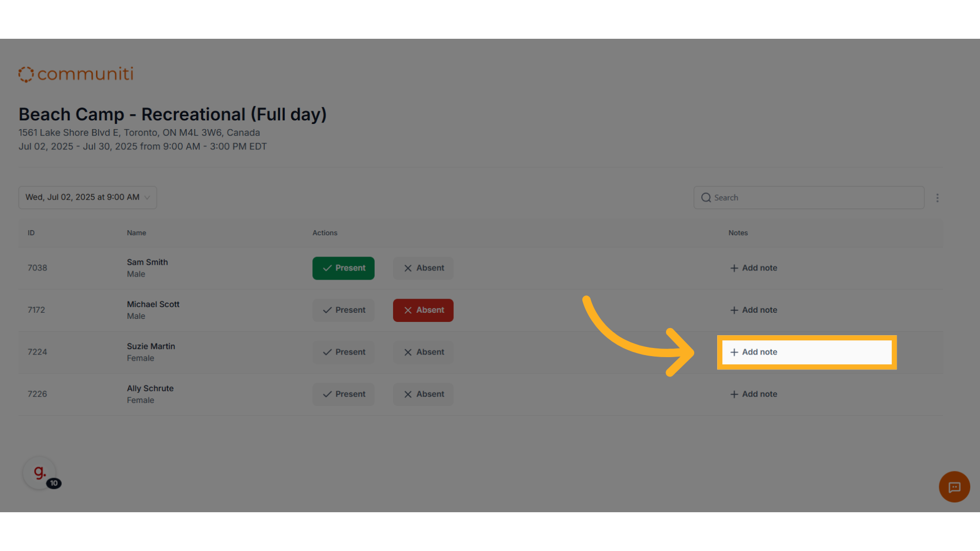
Task: Toggle off Sam Smith's green Present button
Action: click(344, 268)
